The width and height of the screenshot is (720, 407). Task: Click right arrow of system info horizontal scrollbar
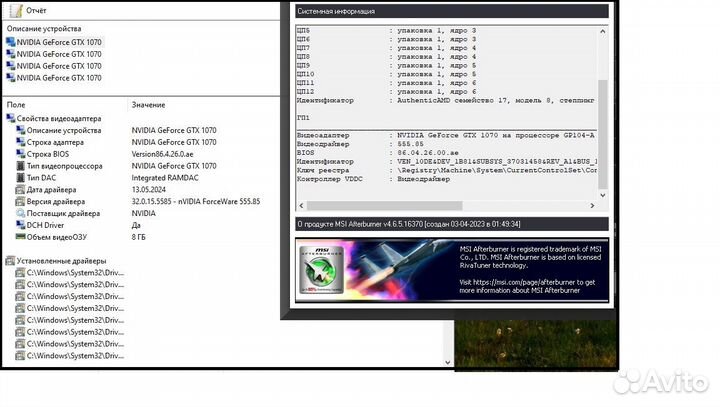[592, 205]
